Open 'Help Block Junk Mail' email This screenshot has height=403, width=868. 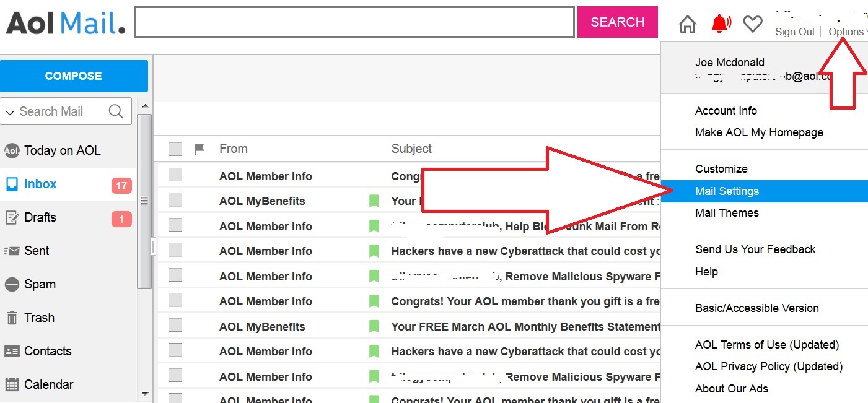click(526, 226)
